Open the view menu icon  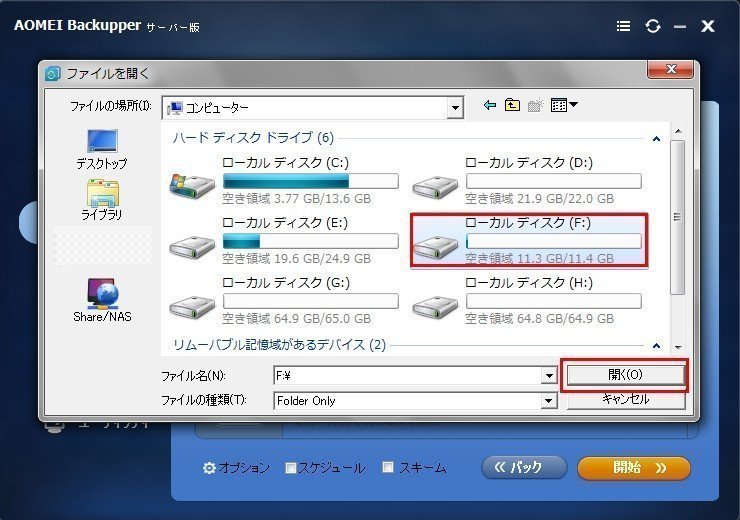[564, 105]
